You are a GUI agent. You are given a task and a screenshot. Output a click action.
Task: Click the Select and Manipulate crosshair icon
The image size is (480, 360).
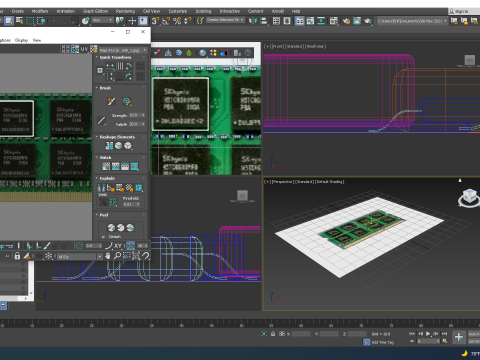132,21
